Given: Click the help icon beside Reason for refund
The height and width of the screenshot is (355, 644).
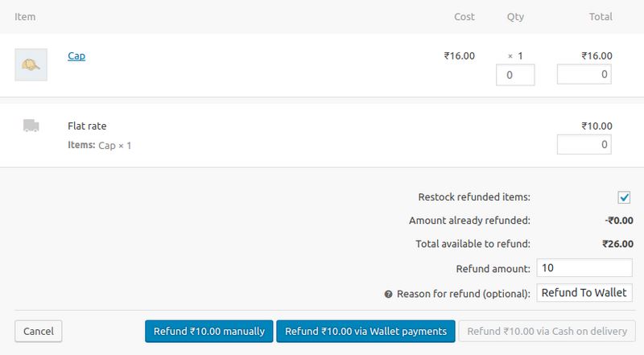Looking at the screenshot, I should point(388,294).
